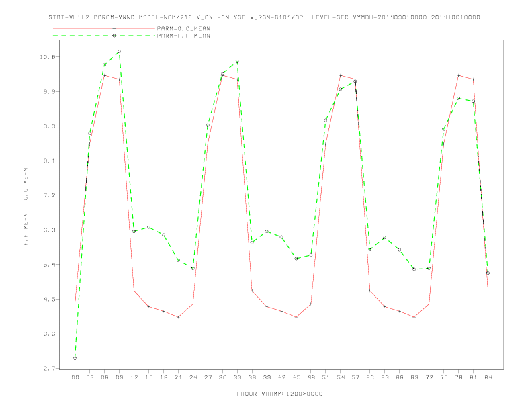Click the x-axis tick label 03
Viewport: 532px width, 411px height.
tap(89, 377)
